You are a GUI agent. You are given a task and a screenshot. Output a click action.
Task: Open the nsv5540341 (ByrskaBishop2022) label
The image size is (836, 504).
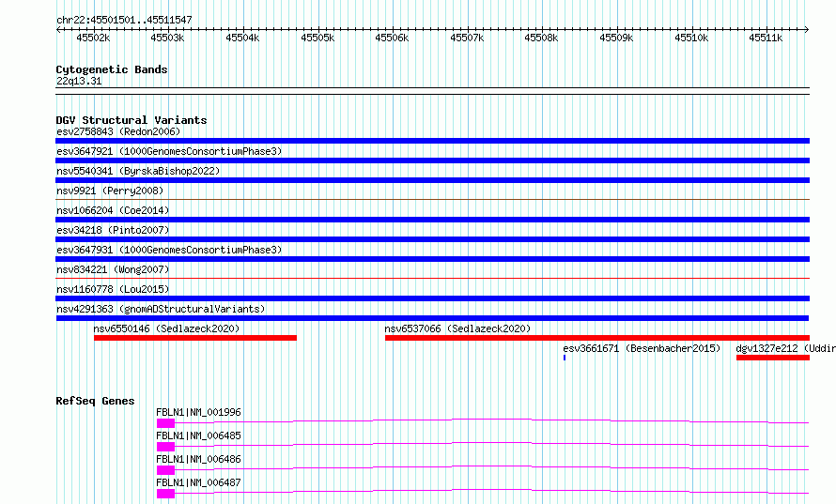click(x=138, y=171)
